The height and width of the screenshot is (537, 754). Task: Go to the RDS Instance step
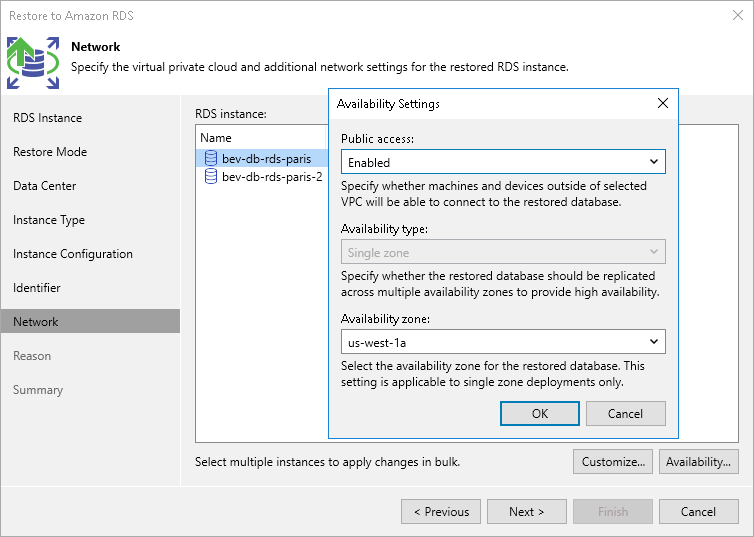point(48,118)
